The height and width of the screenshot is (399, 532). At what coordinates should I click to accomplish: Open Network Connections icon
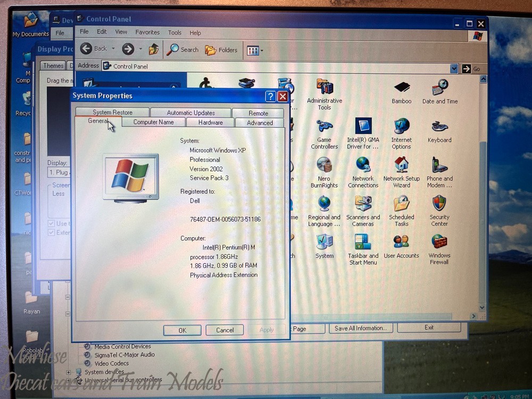coord(363,173)
